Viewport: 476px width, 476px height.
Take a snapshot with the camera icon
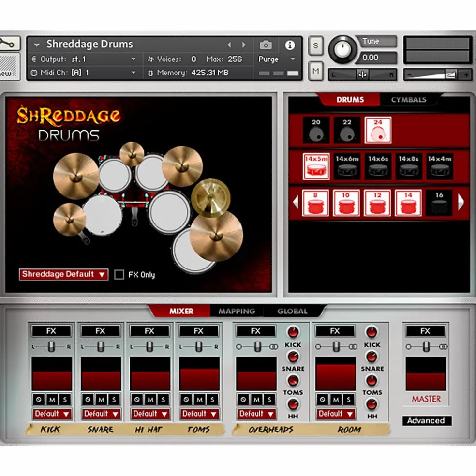(x=266, y=45)
